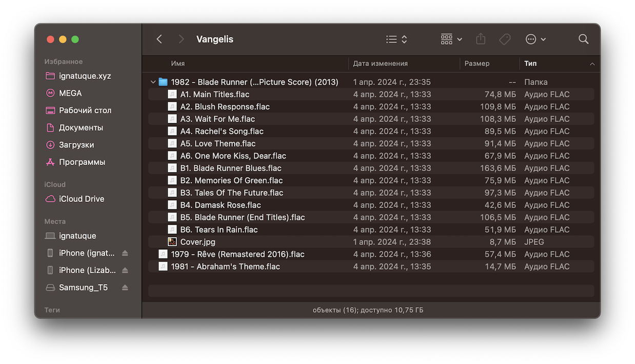This screenshot has width=635, height=364.
Task: Collapse the 1982 Blade Runner folder
Action: pyautogui.click(x=153, y=82)
